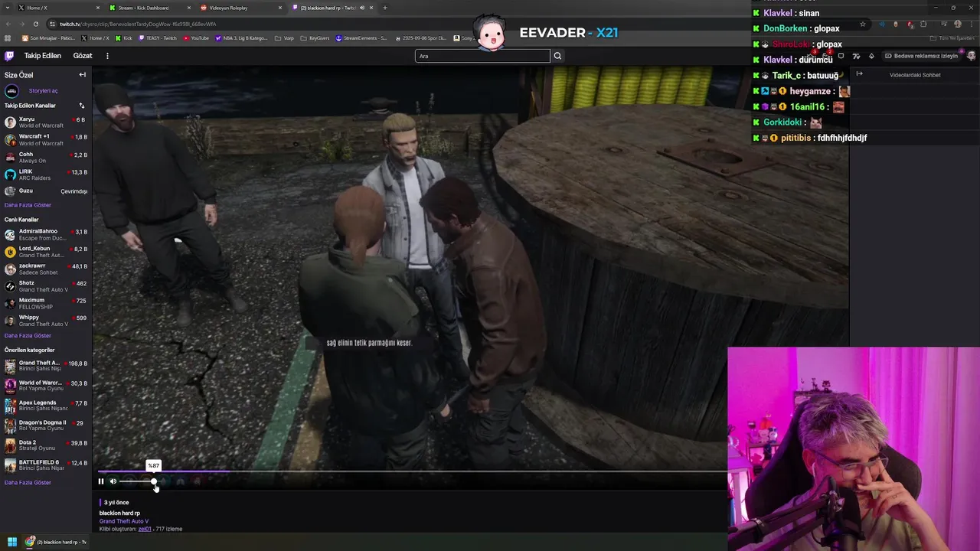Open Xaryu channel
This screenshot has width=980, height=551.
(x=46, y=122)
